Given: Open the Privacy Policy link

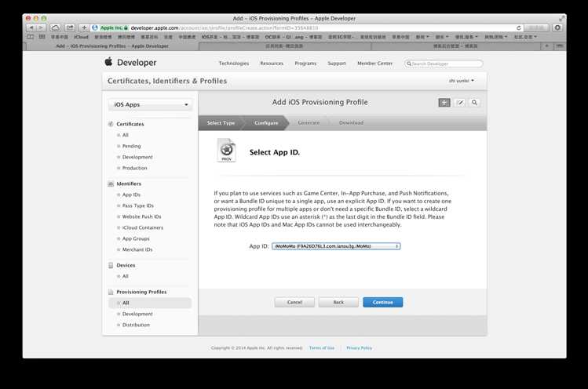Looking at the screenshot, I should pos(360,348).
